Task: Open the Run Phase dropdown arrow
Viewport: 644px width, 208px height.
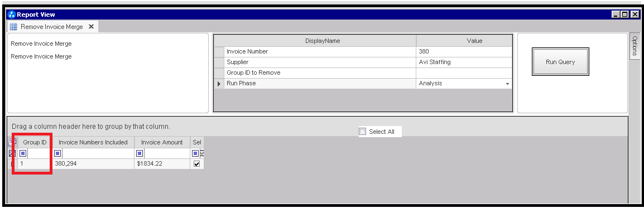Action: (508, 84)
